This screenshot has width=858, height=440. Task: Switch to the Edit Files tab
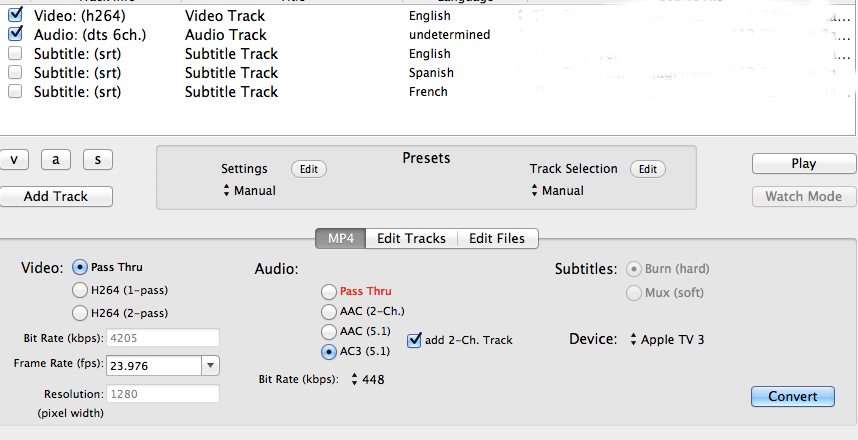pyautogui.click(x=498, y=238)
